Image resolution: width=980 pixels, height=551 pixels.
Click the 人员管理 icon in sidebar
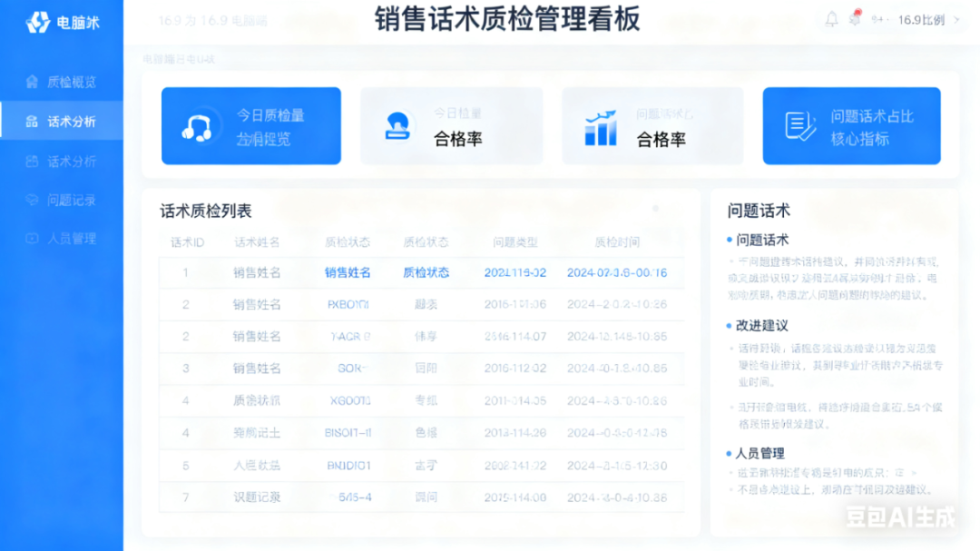coord(31,239)
